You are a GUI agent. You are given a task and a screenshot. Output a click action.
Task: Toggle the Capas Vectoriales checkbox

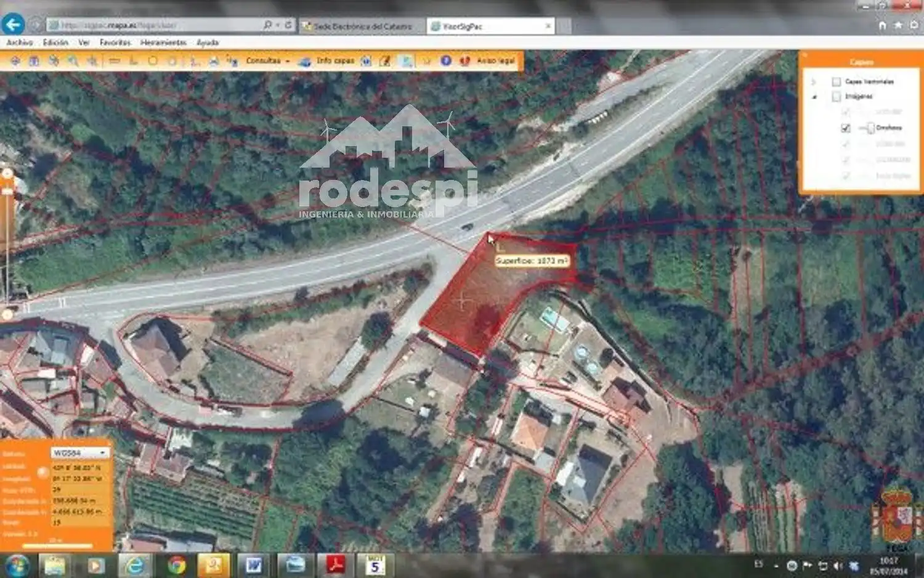tap(836, 81)
